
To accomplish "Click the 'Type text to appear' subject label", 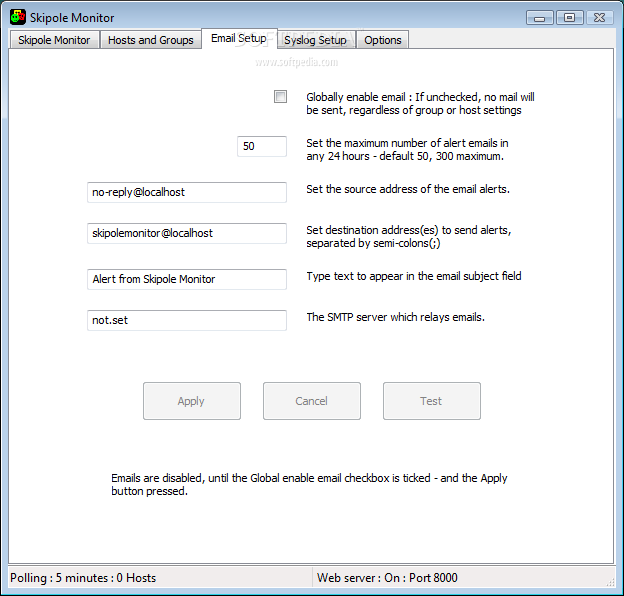I will click(x=413, y=276).
